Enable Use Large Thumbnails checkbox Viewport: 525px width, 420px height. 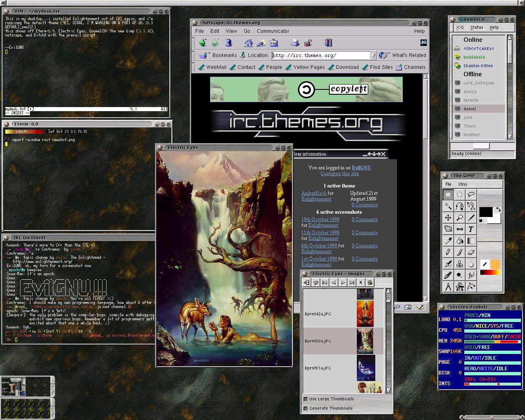[306, 399]
